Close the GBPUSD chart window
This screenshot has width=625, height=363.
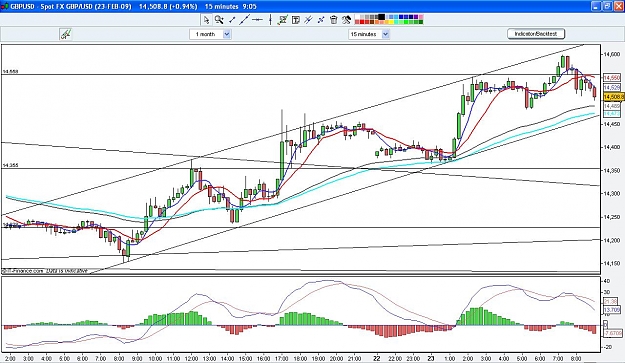tap(618, 6)
